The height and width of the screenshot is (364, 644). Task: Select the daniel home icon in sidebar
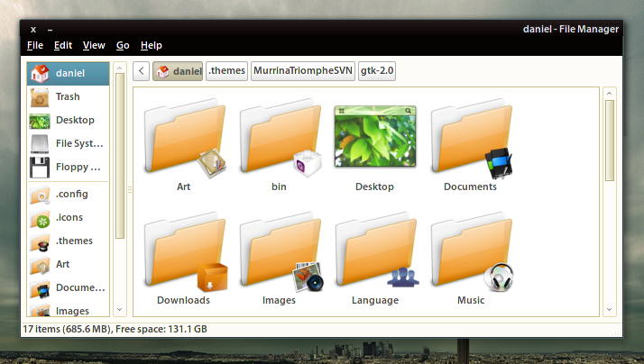(x=40, y=74)
